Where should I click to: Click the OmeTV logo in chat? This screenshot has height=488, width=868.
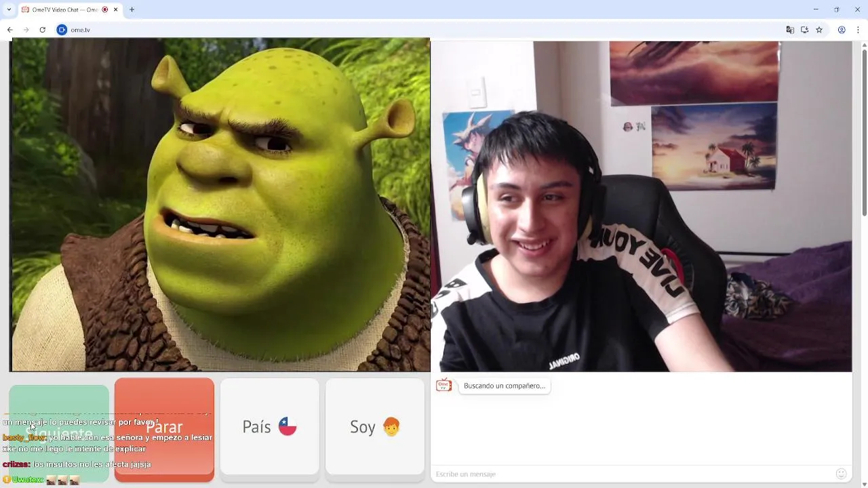click(x=443, y=385)
